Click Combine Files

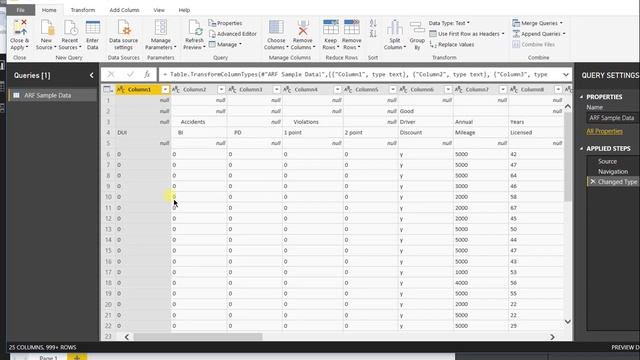tap(533, 44)
